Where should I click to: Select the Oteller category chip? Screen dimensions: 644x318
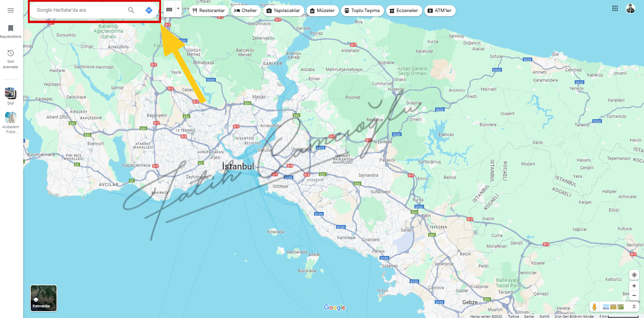(x=245, y=10)
